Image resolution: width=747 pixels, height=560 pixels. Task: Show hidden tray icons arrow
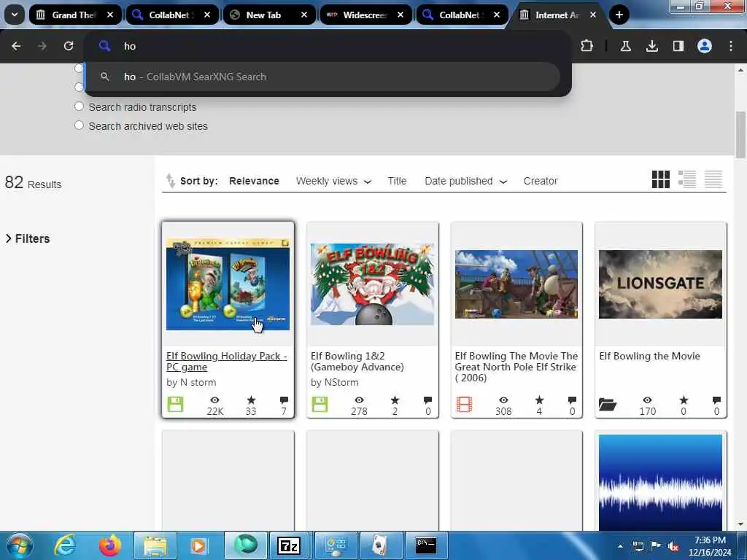pyautogui.click(x=620, y=546)
